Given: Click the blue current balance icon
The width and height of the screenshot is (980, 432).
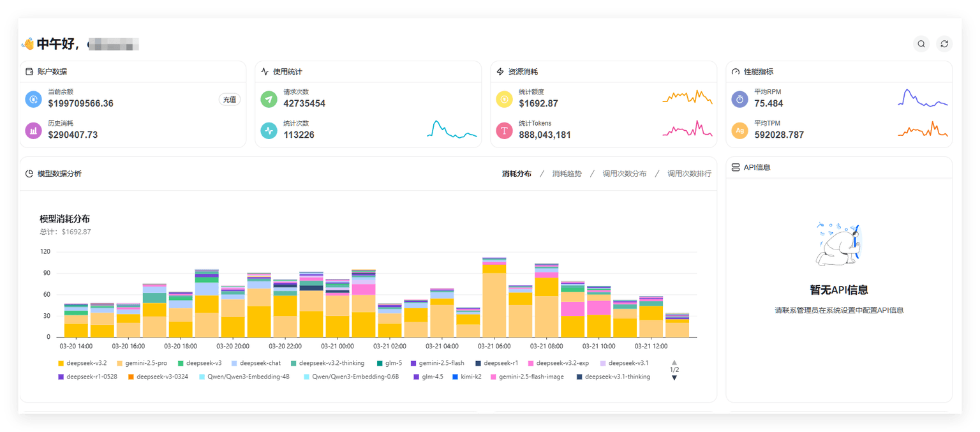Looking at the screenshot, I should 33,99.
